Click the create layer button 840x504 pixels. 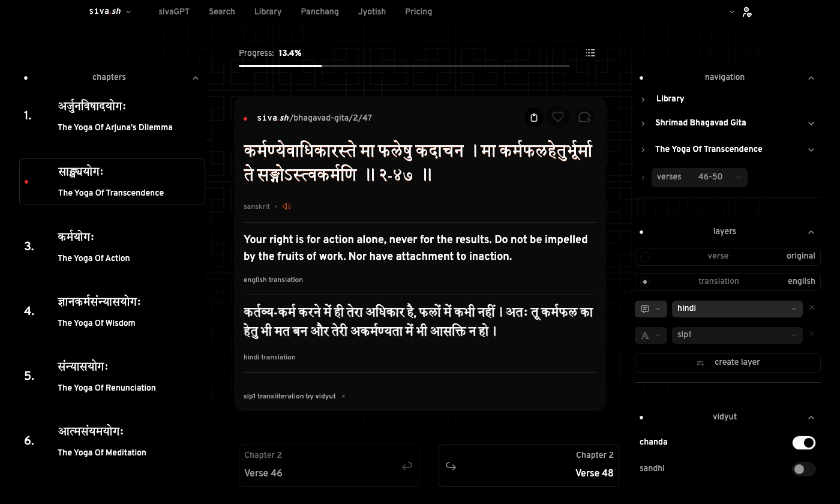point(728,363)
